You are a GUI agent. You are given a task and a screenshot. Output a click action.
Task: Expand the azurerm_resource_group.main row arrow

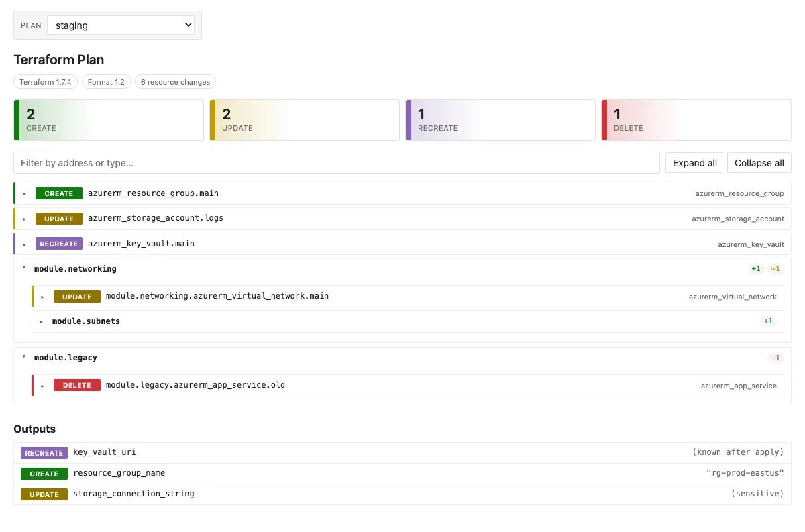tap(25, 193)
